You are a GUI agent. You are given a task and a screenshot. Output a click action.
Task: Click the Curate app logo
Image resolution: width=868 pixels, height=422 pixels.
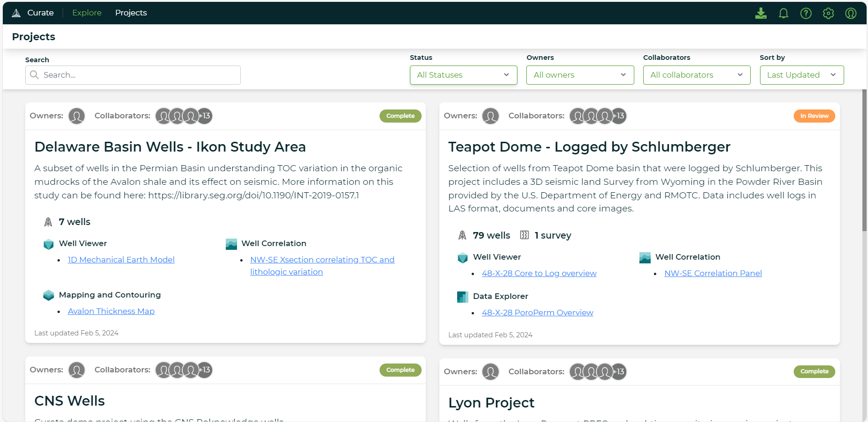17,12
